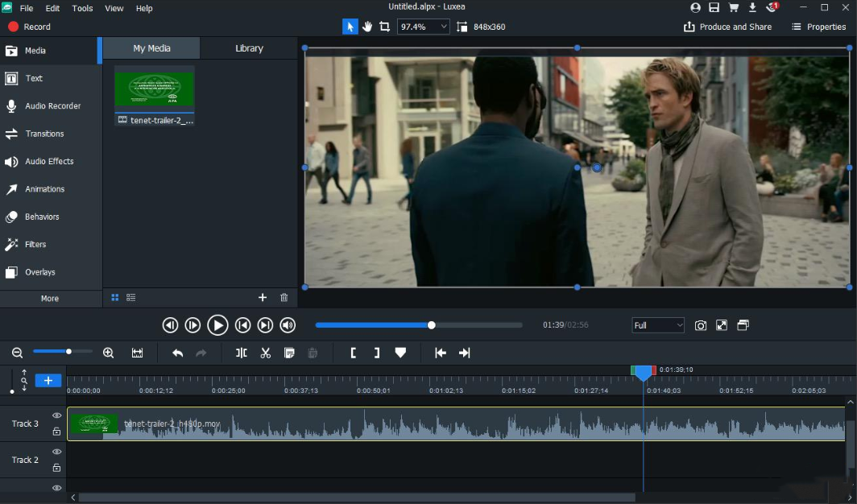Open the Full preview quality dropdown
Screen dimensions: 857x504
(x=658, y=325)
